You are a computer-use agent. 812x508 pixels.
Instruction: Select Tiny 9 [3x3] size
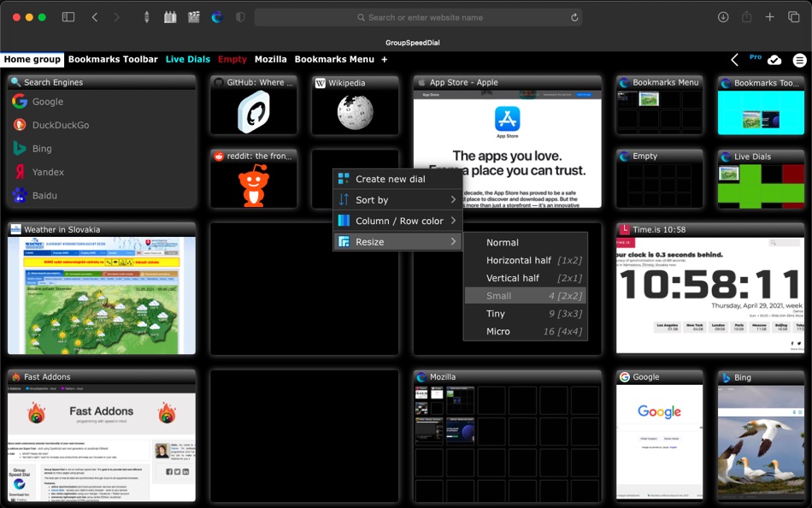526,314
